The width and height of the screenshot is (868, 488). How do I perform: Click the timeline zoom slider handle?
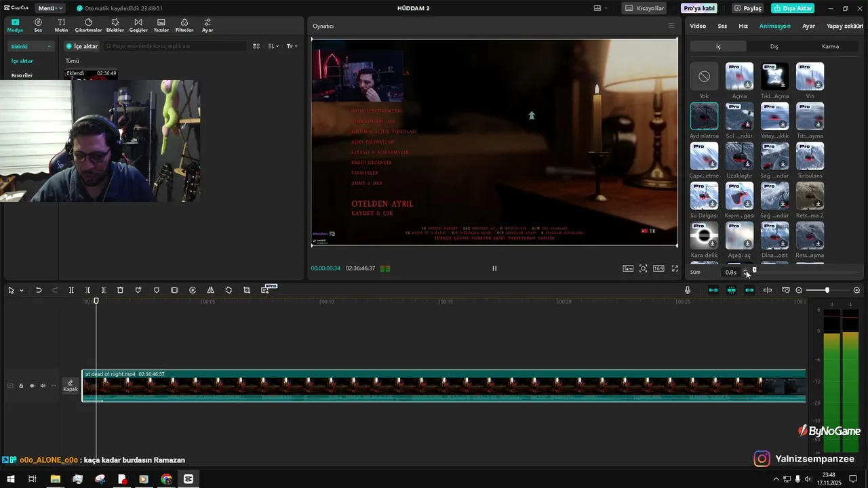(827, 290)
